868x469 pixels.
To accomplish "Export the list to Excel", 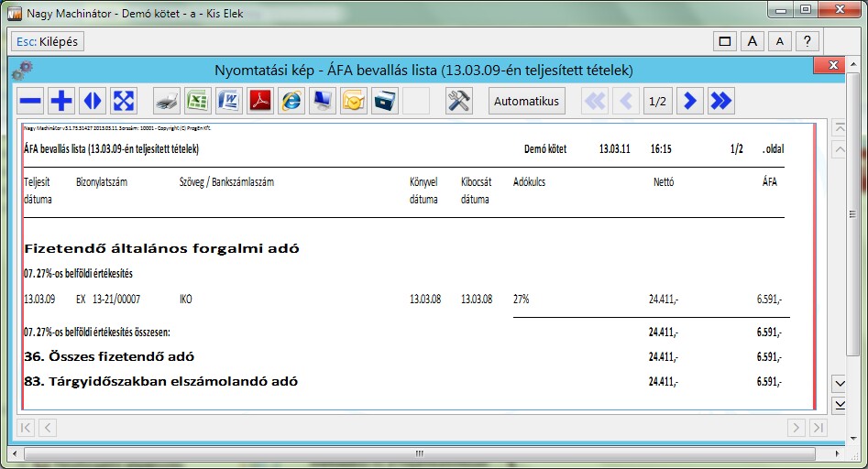I will pyautogui.click(x=197, y=101).
